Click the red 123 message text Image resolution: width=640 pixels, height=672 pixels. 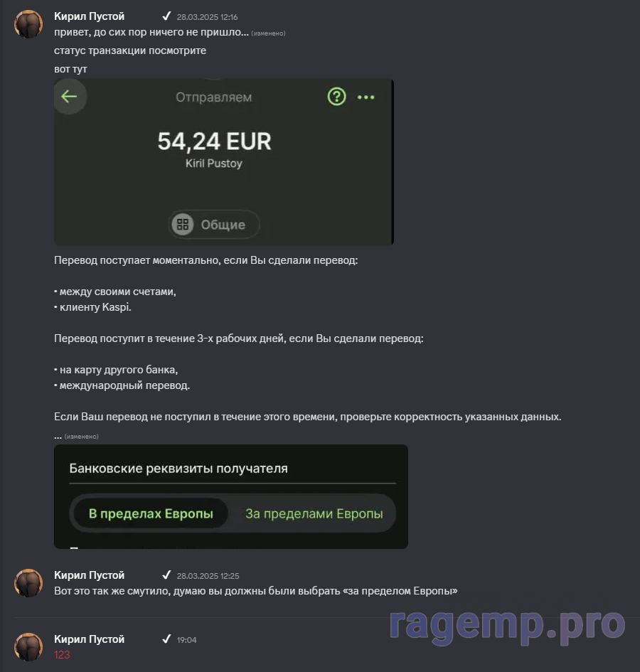pyautogui.click(x=62, y=655)
